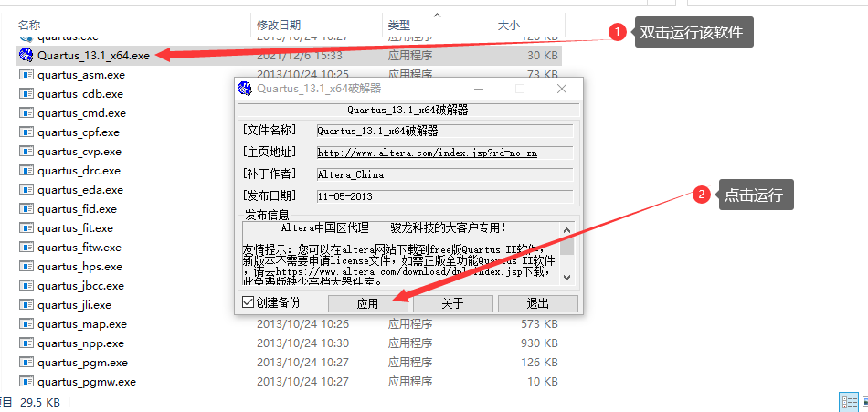Select the file named quartus_jli.exe
This screenshot has height=412, width=868.
pos(74,305)
